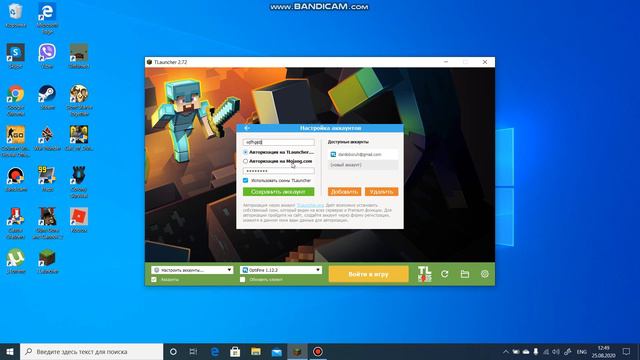
Task: Open the notification center icon
Action: click(x=627, y=351)
